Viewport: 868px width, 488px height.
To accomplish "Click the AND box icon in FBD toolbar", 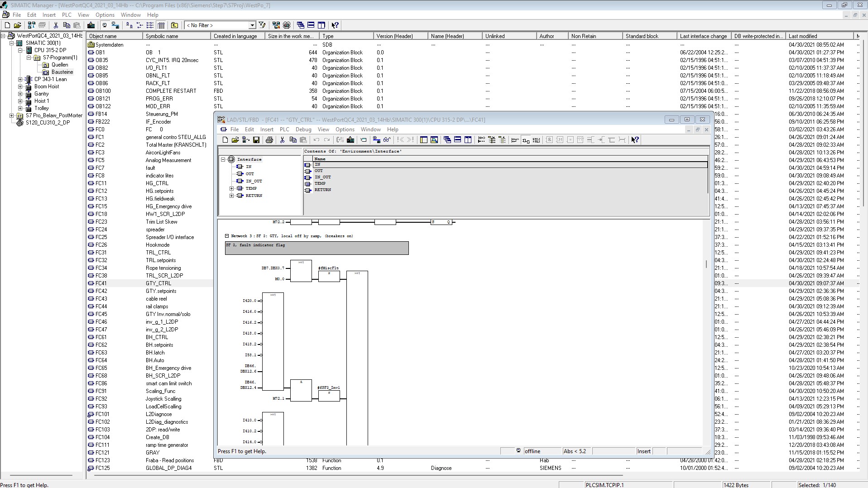I will (549, 140).
